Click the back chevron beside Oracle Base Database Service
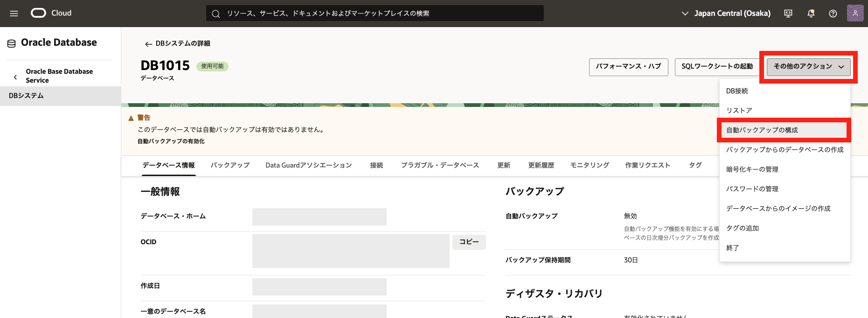The height and width of the screenshot is (318, 868). (x=15, y=77)
